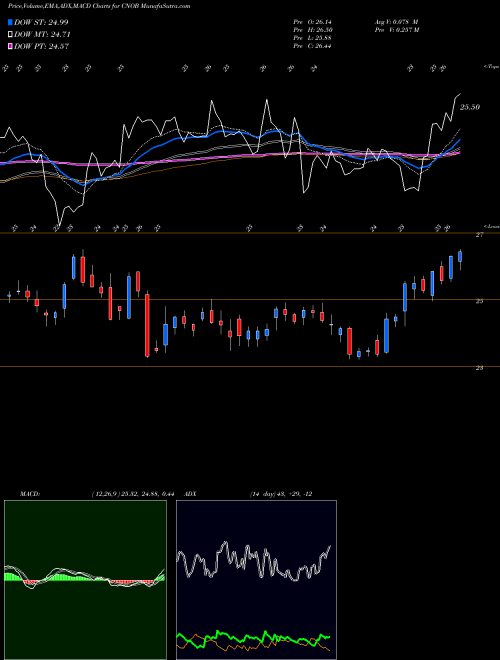The width and height of the screenshot is (500, 660).
Task: Click the 23 price axis label
Action: 479,368
